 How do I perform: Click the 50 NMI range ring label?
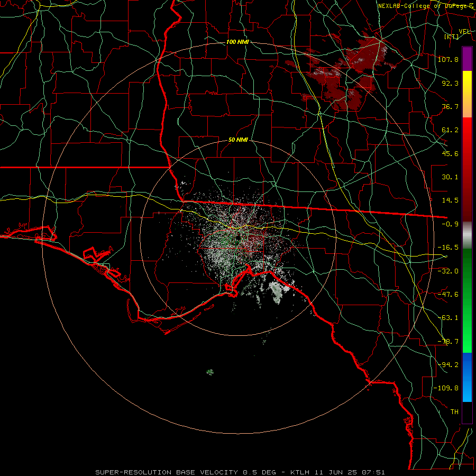[238, 140]
